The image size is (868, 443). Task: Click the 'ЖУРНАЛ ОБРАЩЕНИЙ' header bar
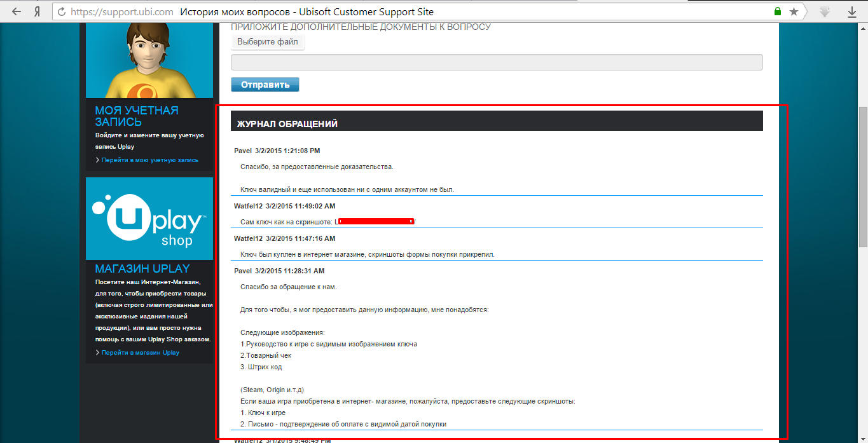pyautogui.click(x=497, y=121)
